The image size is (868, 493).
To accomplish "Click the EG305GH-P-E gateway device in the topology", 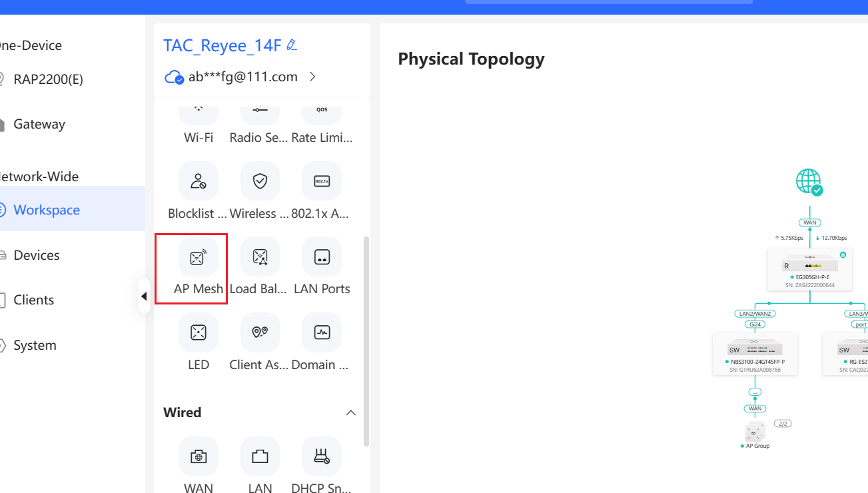I will (809, 268).
